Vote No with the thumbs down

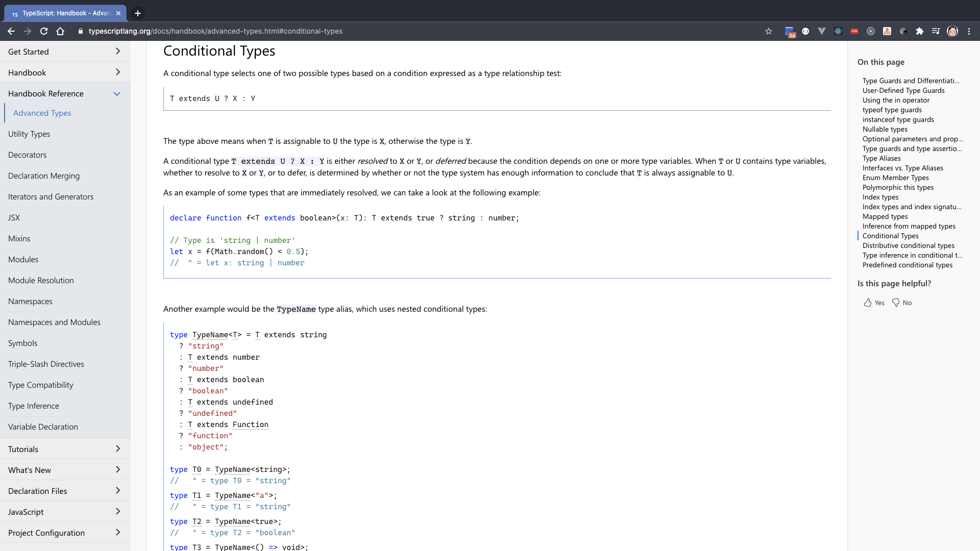click(x=901, y=303)
